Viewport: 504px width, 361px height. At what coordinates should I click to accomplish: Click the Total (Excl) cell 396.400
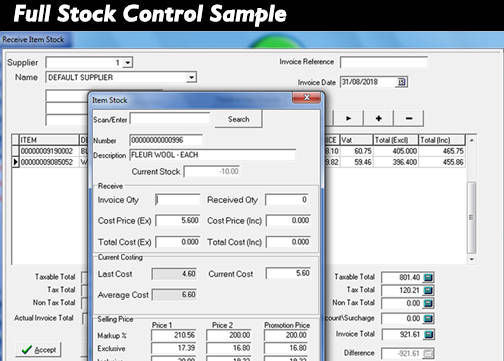pyautogui.click(x=396, y=162)
